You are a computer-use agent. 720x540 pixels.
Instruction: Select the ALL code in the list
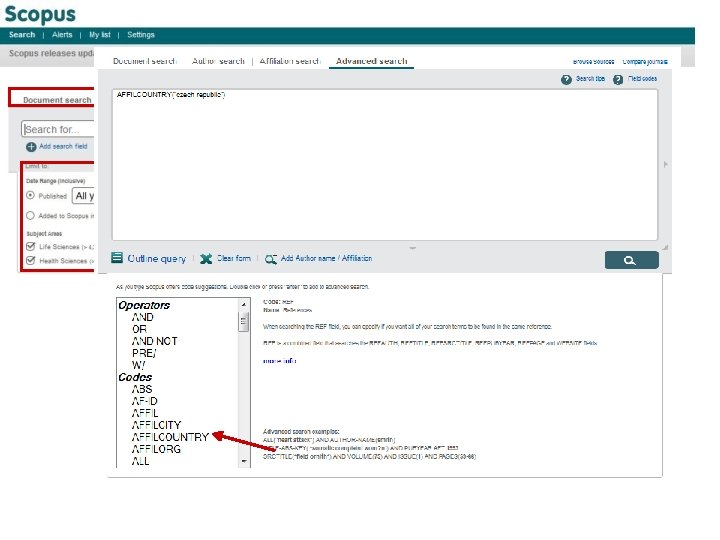[x=140, y=461]
